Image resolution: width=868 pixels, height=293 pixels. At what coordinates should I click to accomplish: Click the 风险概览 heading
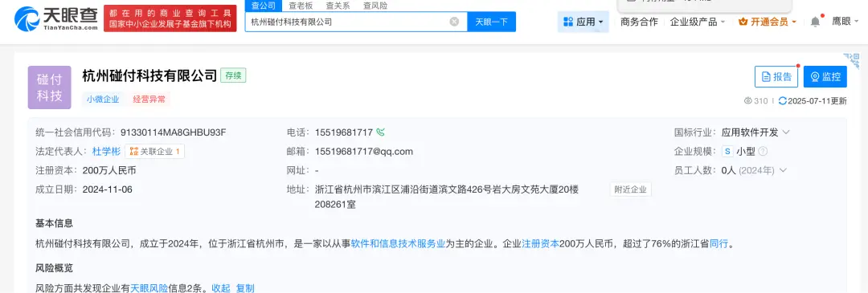pos(55,268)
